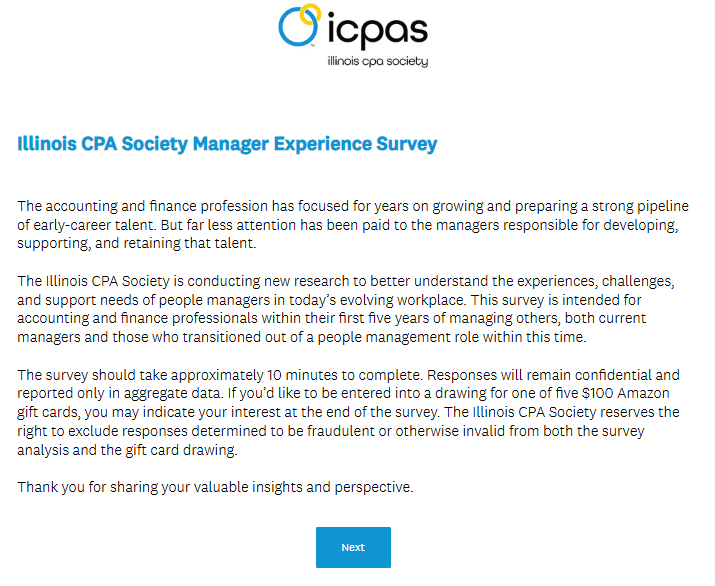
Task: Click the "illinois cpa society" tagline under logo
Action: point(378,61)
